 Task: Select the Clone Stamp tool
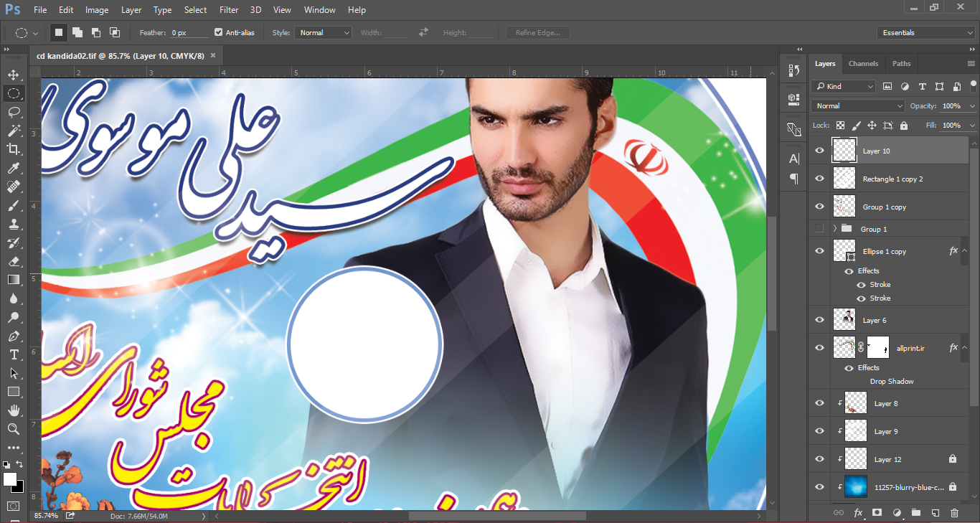[x=14, y=224]
